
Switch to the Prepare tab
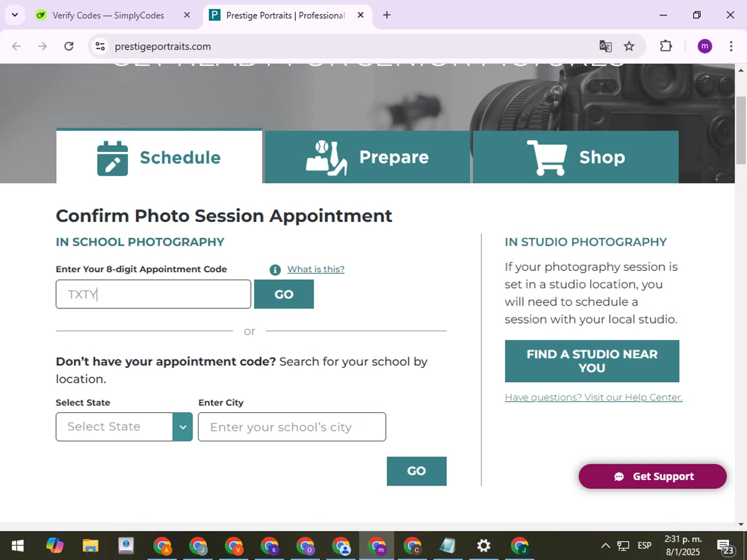[367, 157]
